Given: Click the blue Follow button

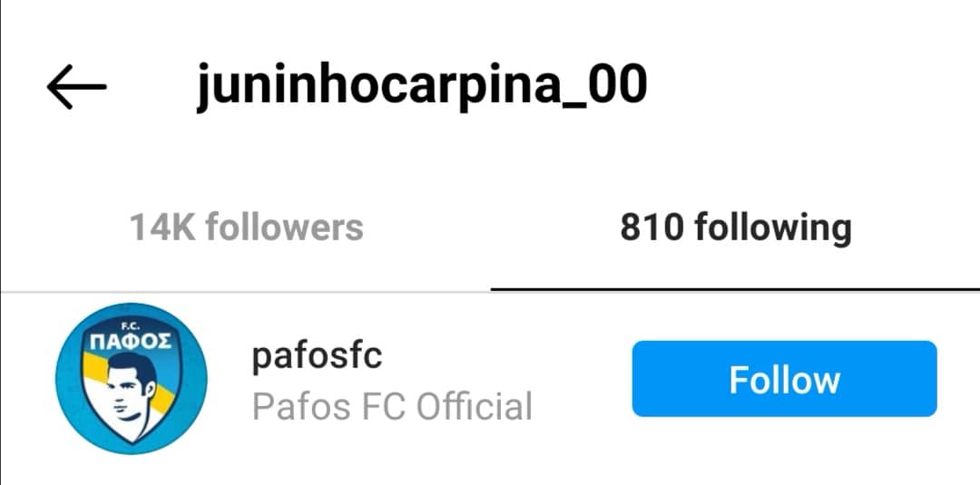Looking at the screenshot, I should click(x=784, y=379).
